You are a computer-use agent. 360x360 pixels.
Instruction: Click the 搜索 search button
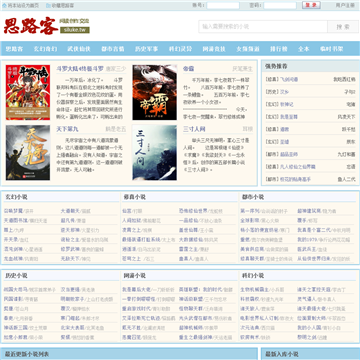point(343,27)
